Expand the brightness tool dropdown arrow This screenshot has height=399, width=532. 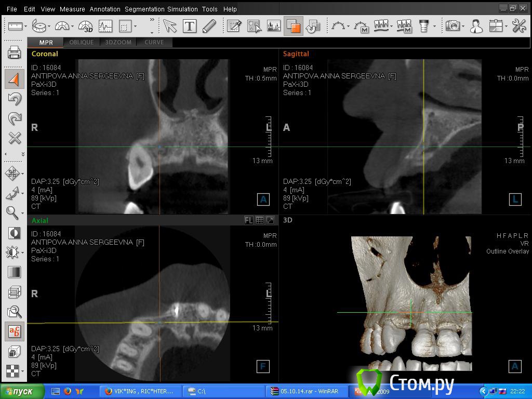pos(23,253)
